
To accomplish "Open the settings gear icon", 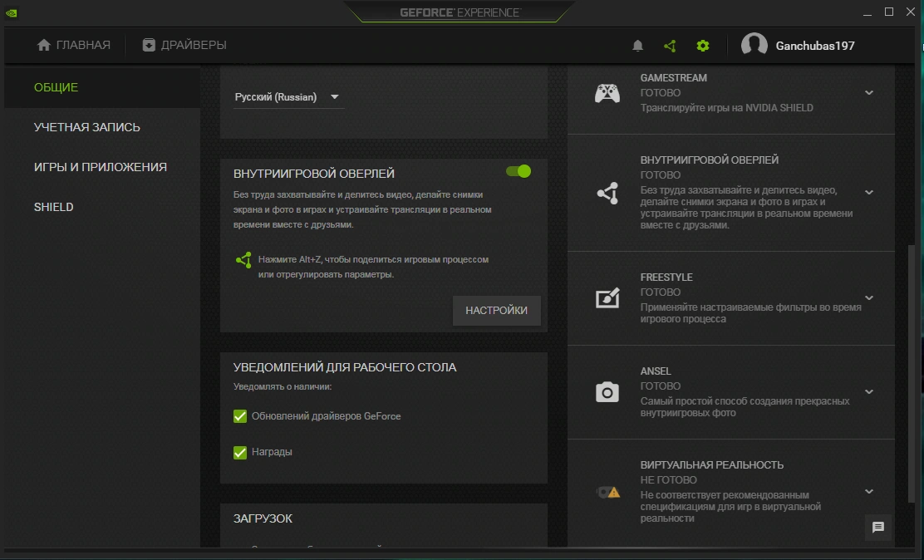I will click(x=702, y=46).
